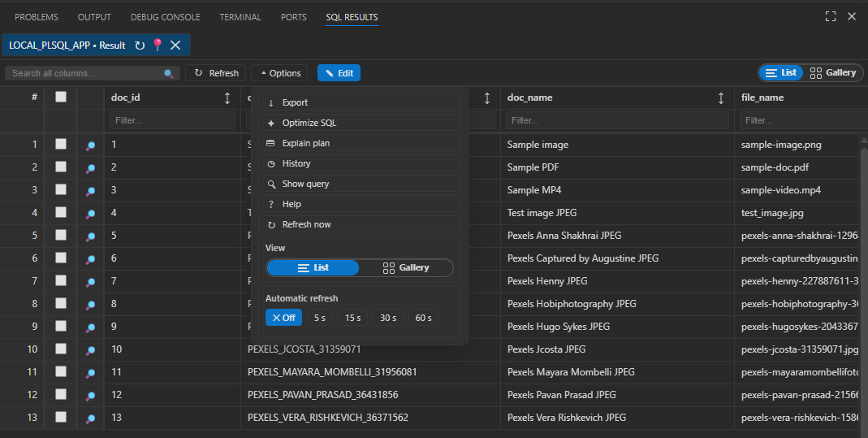Choose Refresh now from Options menu
The image size is (868, 438).
(360, 224)
